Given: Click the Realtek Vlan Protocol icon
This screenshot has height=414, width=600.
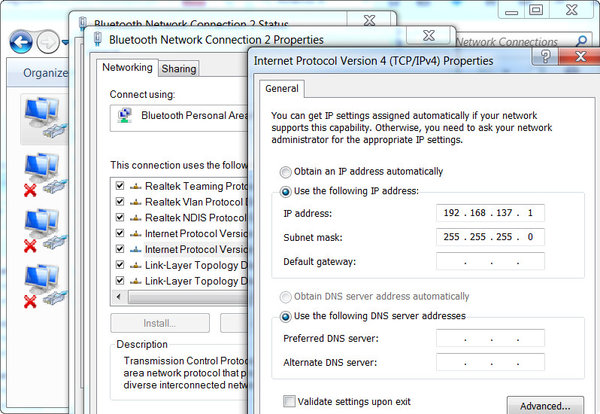Looking at the screenshot, I should point(135,202).
